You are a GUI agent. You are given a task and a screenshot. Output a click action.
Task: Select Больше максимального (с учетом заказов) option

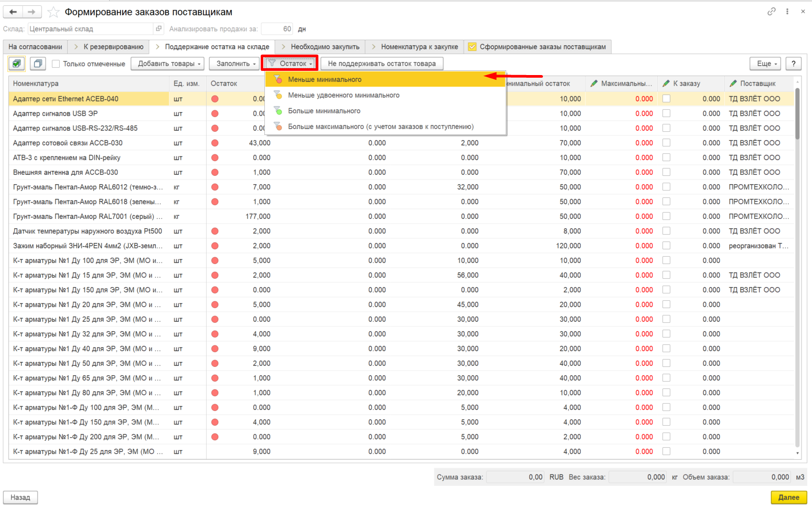(386, 126)
